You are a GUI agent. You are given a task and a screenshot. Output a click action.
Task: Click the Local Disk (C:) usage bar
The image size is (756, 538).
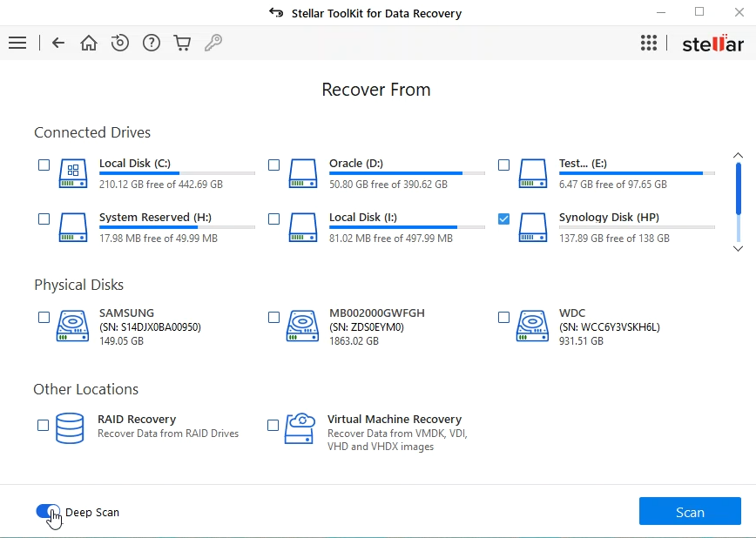(x=177, y=173)
